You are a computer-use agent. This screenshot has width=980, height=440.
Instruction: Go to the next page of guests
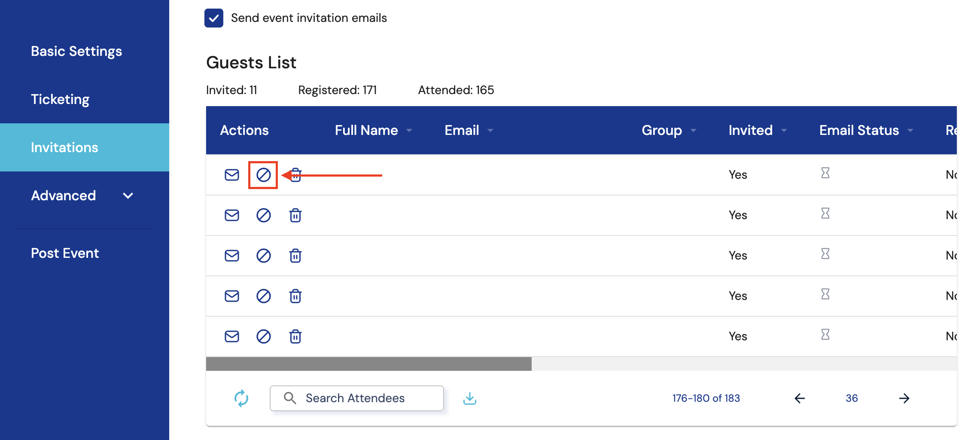tap(904, 398)
